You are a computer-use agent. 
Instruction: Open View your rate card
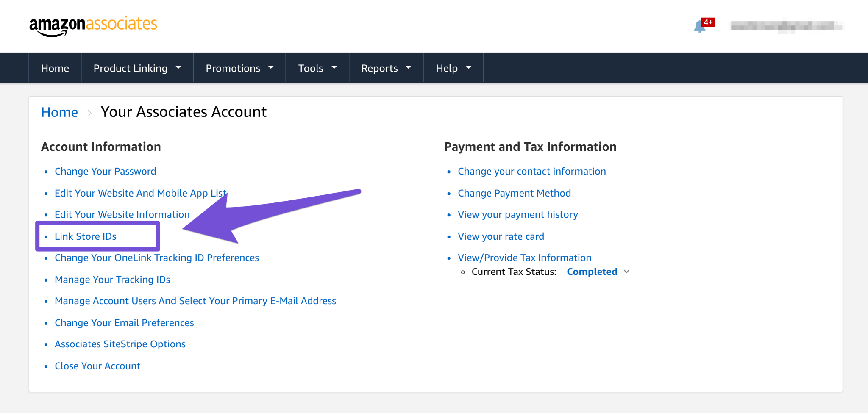501,236
